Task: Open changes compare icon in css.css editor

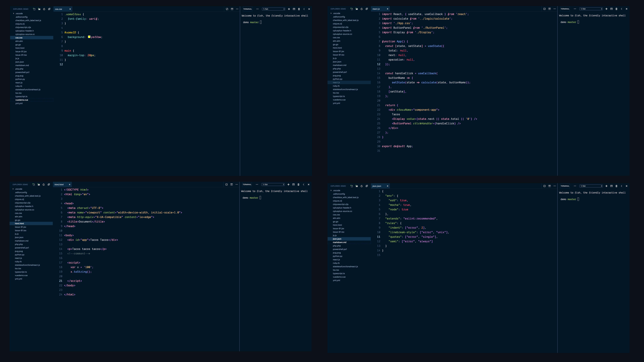Action: click(227, 9)
